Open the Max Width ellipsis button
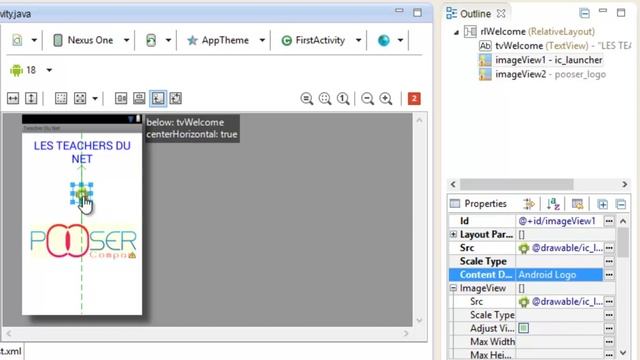Image resolution: width=640 pixels, height=360 pixels. click(x=609, y=342)
